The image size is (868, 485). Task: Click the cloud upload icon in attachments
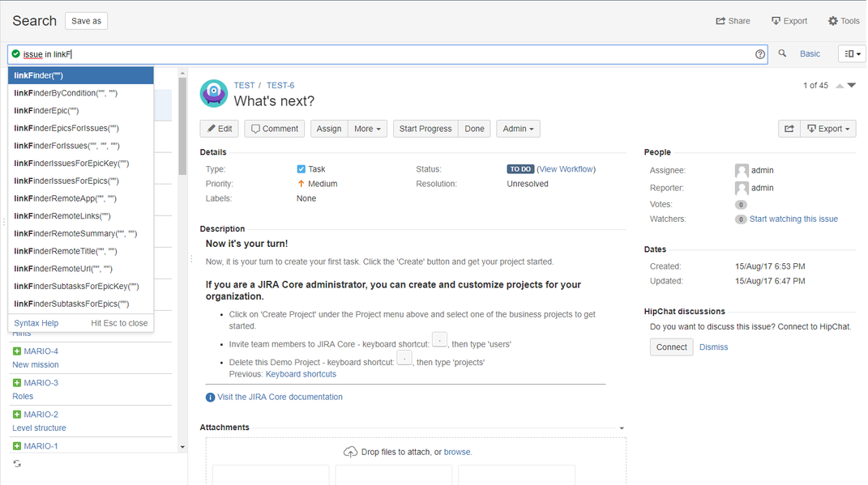pyautogui.click(x=350, y=453)
